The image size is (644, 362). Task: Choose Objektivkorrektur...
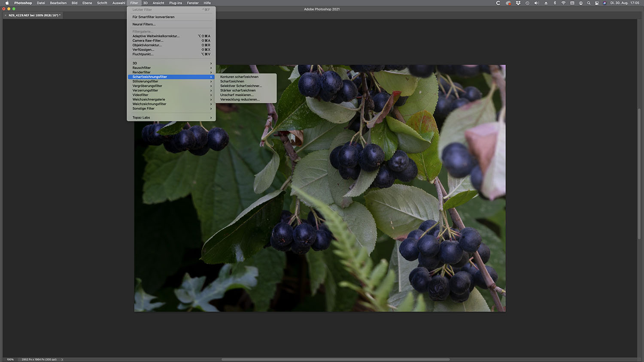(171, 45)
